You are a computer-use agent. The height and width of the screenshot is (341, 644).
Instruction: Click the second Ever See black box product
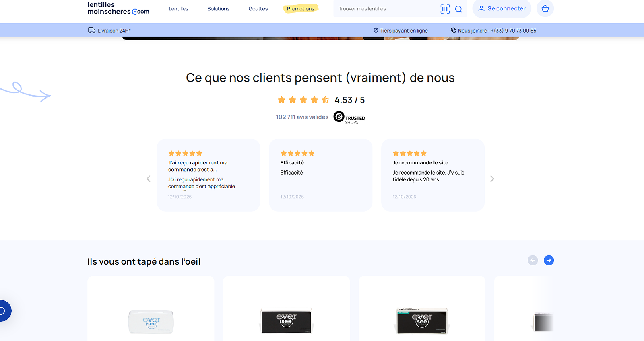click(x=286, y=321)
